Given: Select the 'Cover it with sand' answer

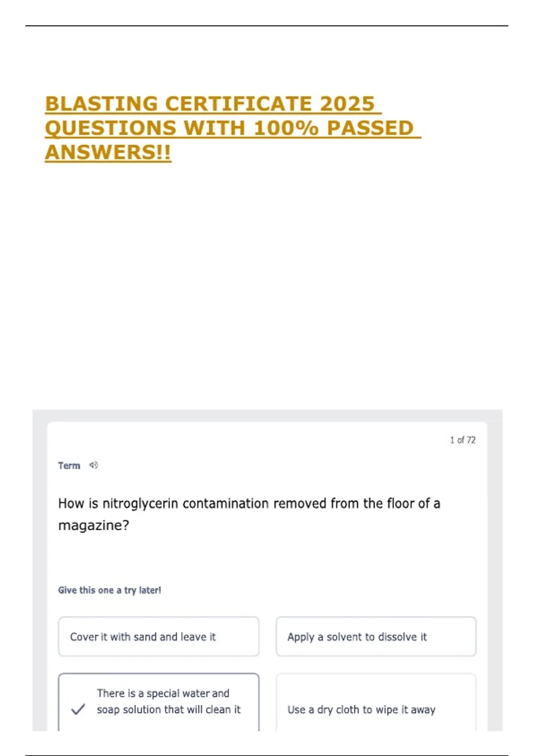Looking at the screenshot, I should pos(143,637).
